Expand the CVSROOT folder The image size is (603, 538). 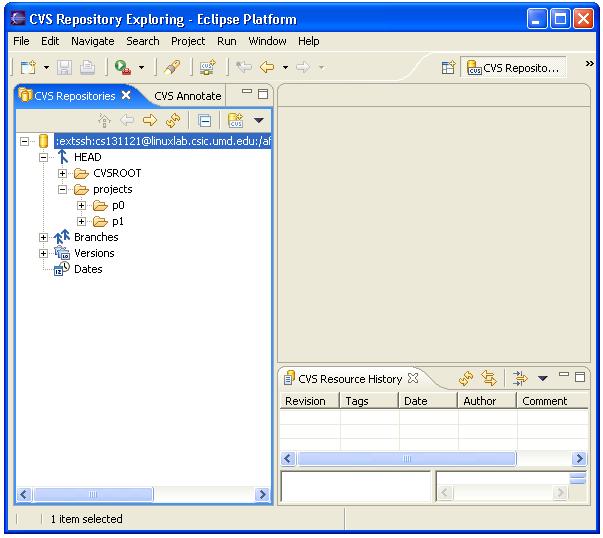point(63,173)
